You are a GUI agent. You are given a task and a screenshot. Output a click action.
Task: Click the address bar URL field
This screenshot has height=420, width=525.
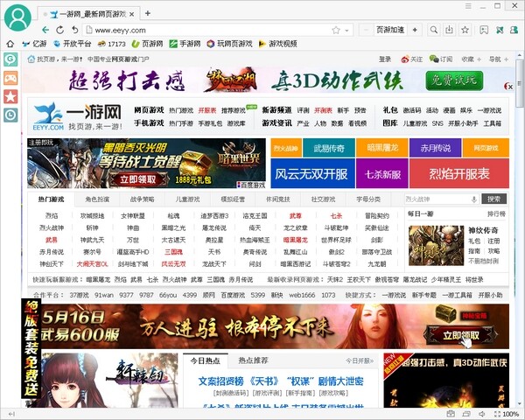[x=207, y=31]
